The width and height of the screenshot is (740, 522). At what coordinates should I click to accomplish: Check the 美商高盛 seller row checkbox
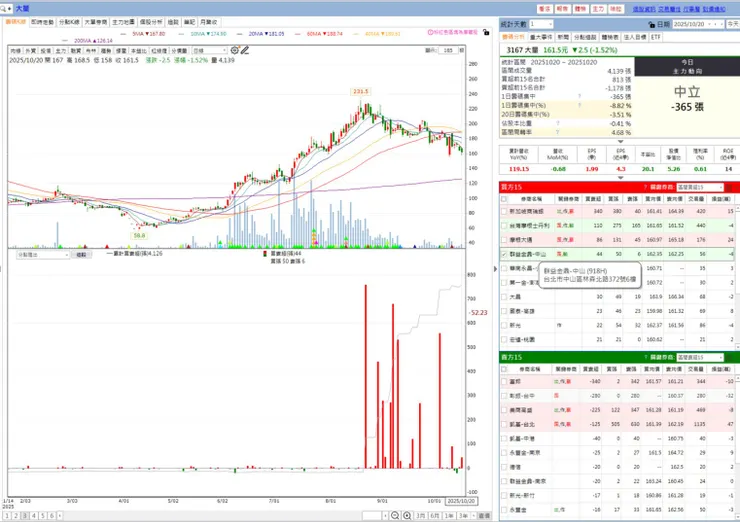coord(504,410)
